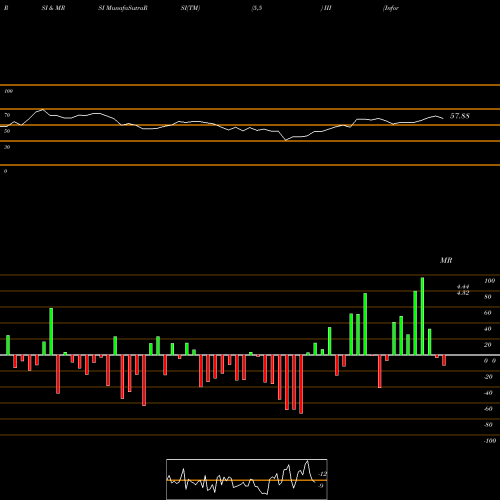Click the 40 label on MR histogram axis
The image size is (500, 500).
click(488, 329)
